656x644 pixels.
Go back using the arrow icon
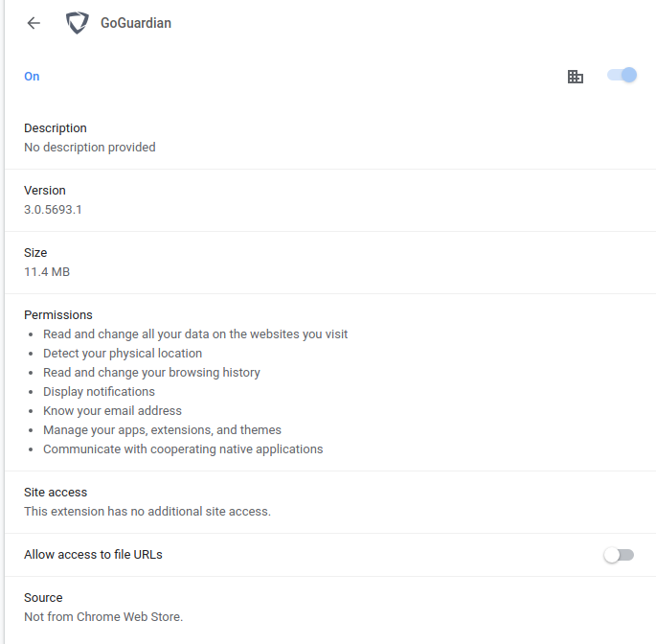pos(34,23)
